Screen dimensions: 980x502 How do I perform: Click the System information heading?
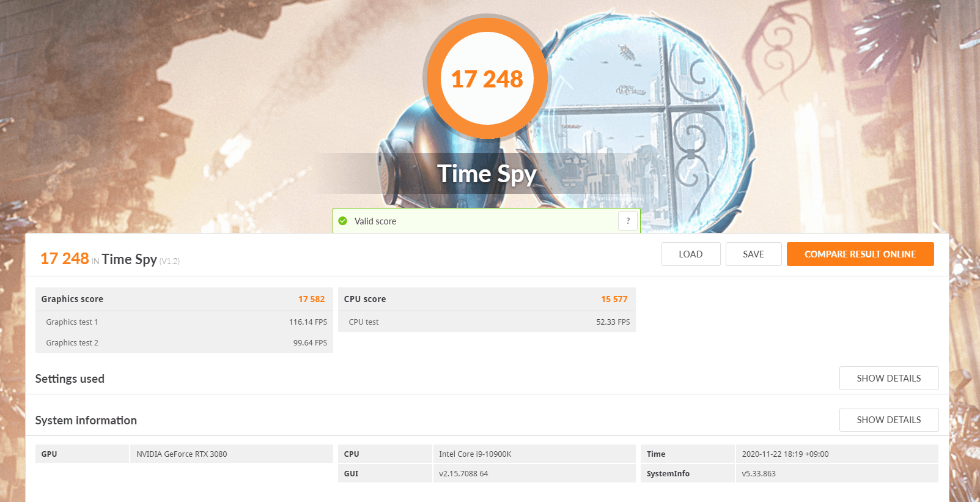86,420
